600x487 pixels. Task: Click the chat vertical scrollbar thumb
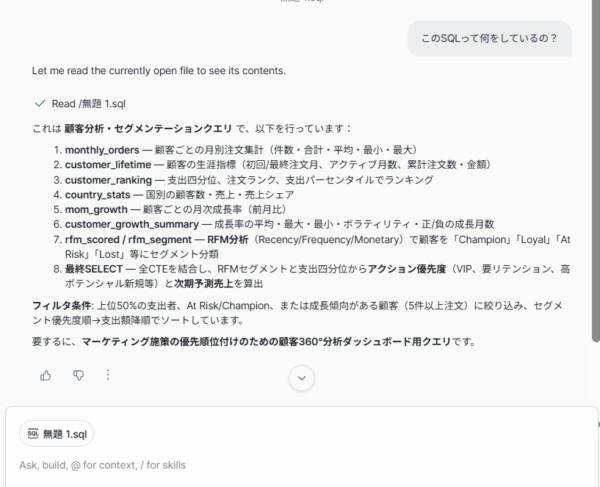[595, 170]
